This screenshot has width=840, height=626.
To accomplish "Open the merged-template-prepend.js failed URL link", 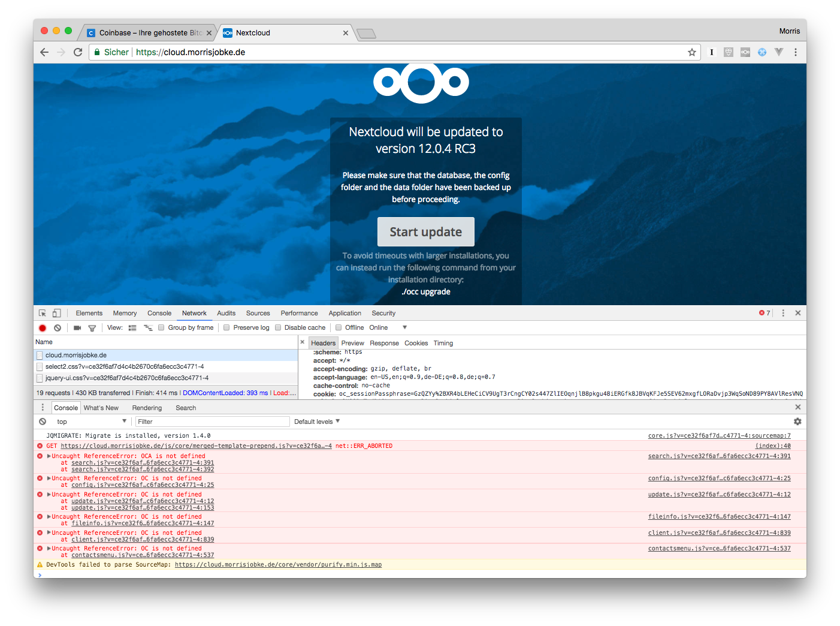I will pyautogui.click(x=197, y=446).
